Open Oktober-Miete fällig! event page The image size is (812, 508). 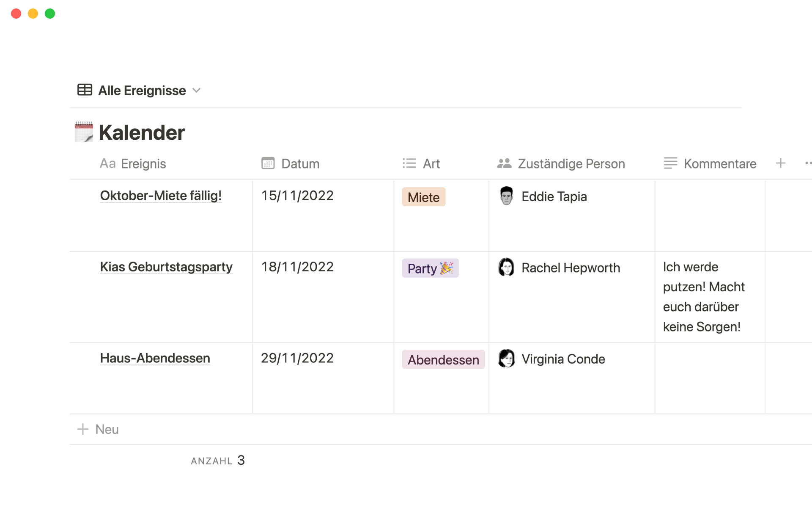(x=161, y=196)
